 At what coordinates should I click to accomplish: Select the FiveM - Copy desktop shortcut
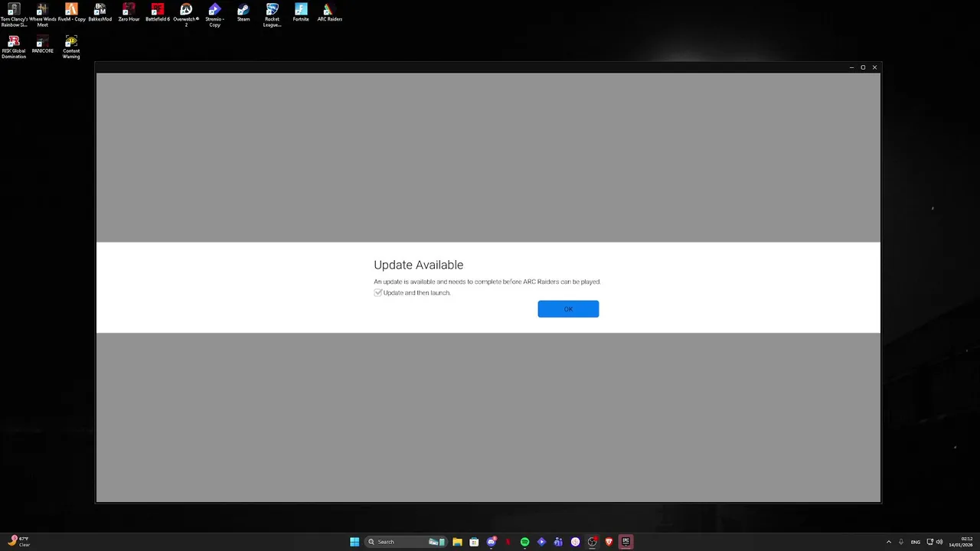71,13
